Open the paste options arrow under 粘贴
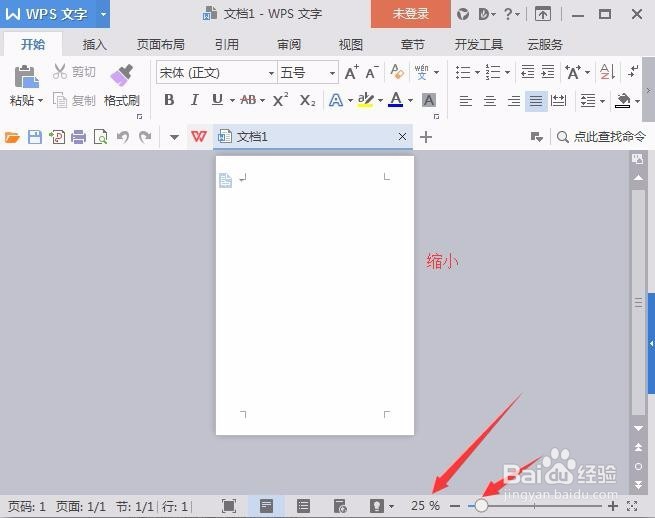 click(x=41, y=101)
